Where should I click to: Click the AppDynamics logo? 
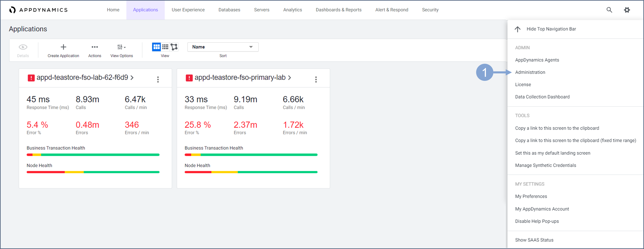click(38, 10)
